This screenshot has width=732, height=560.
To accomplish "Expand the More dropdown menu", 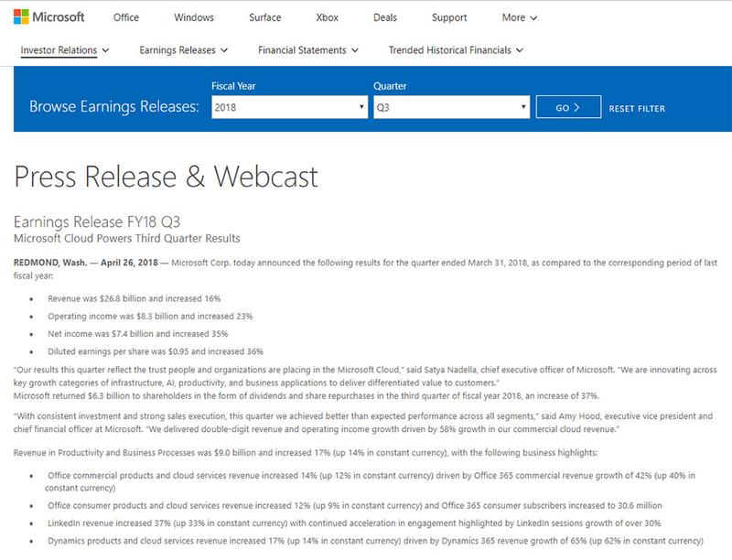I will point(519,17).
